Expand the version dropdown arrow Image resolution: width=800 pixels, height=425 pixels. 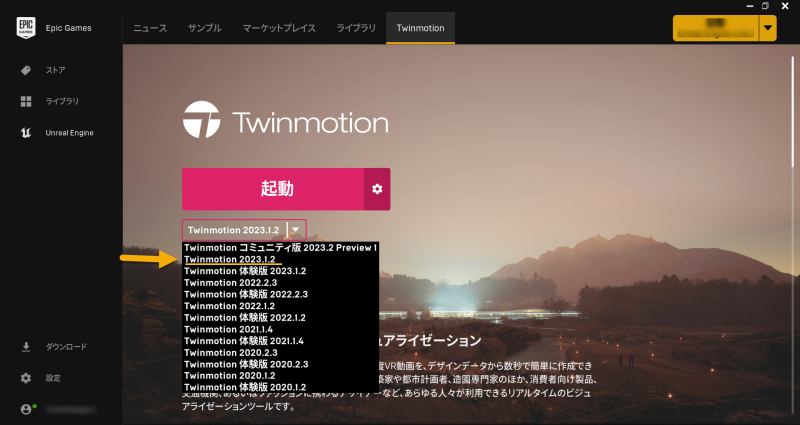coord(295,230)
